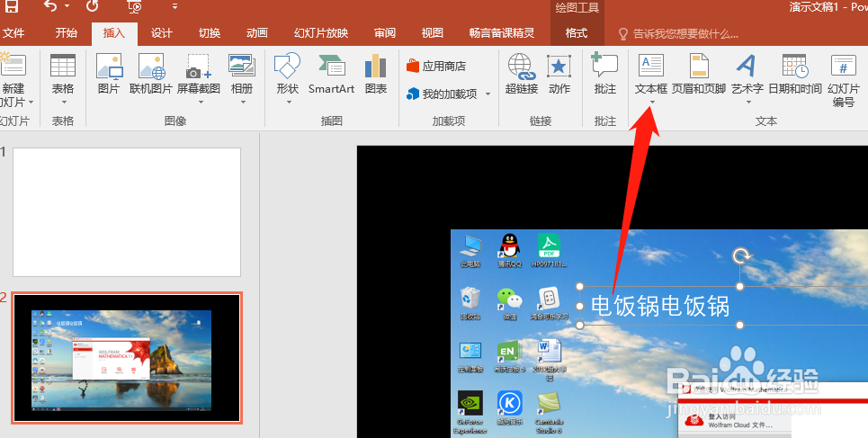868x438 pixels.
Task: Undo the last action
Action: point(50,6)
